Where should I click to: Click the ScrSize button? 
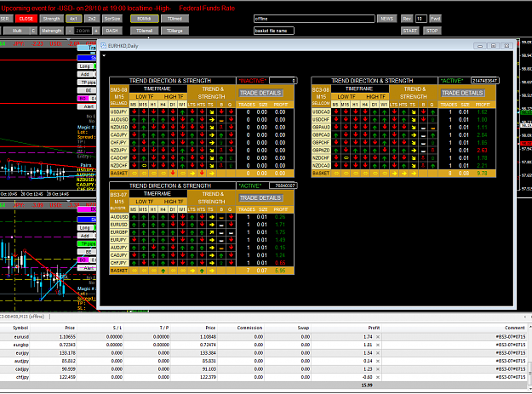(112, 19)
